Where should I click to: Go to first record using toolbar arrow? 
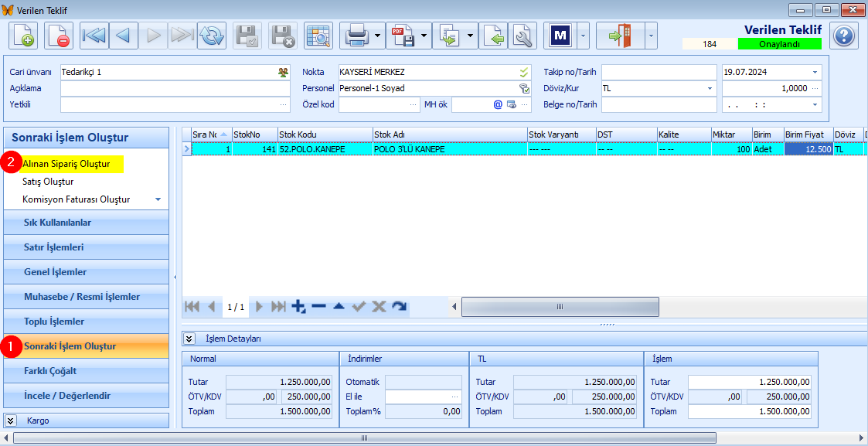(x=94, y=36)
